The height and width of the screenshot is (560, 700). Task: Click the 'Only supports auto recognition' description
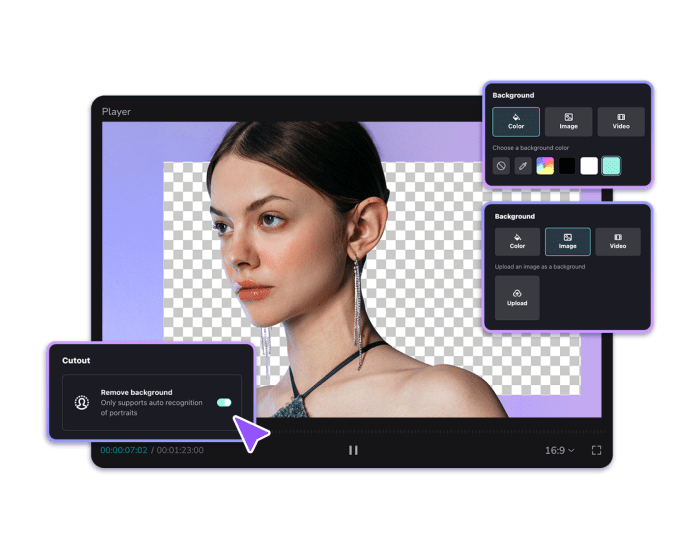[151, 408]
